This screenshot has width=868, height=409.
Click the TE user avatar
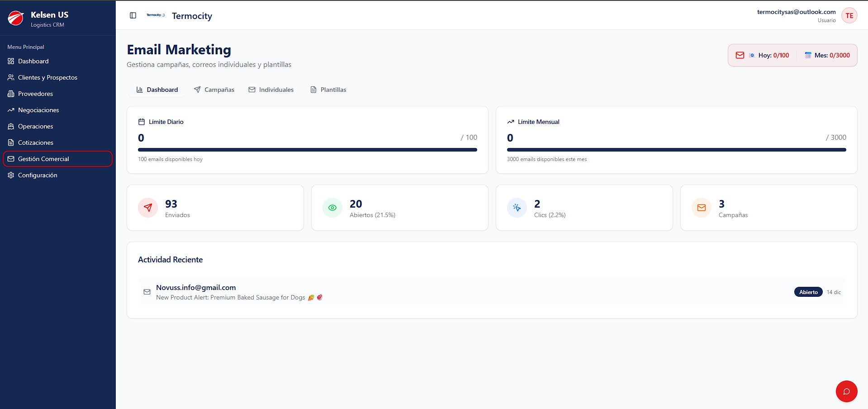(x=849, y=16)
